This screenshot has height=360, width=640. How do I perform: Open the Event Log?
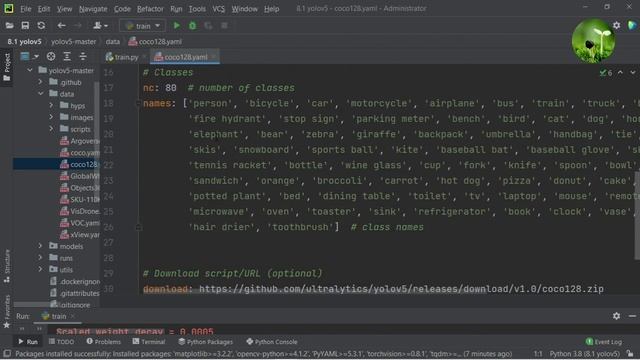tap(604, 342)
